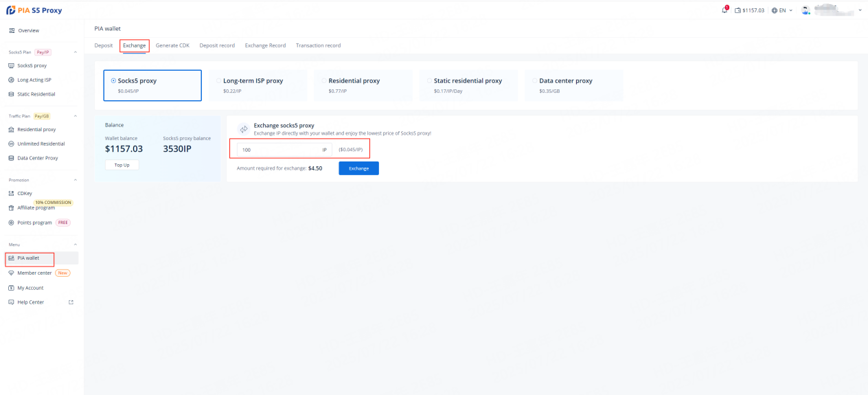Click the user profile avatar
Viewport: 868px width, 395px height.
coord(806,10)
